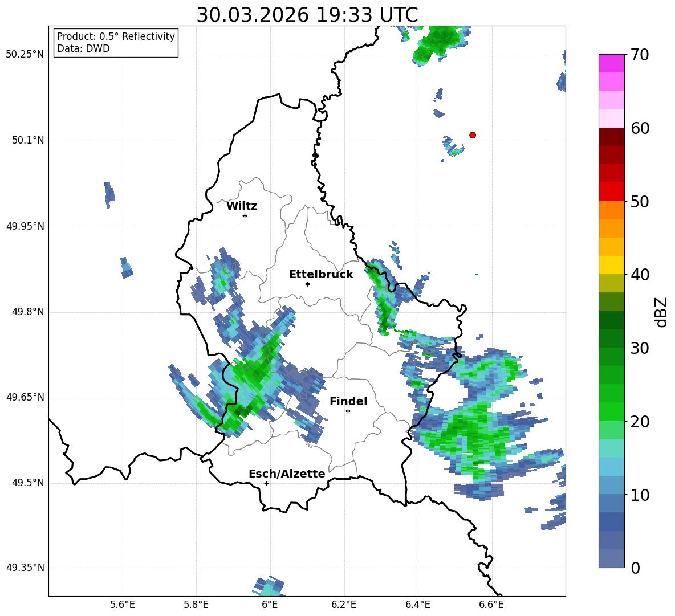The image size is (675, 616).
Task: Click the cross marker below Esch/Alzette
Action: 266,483
